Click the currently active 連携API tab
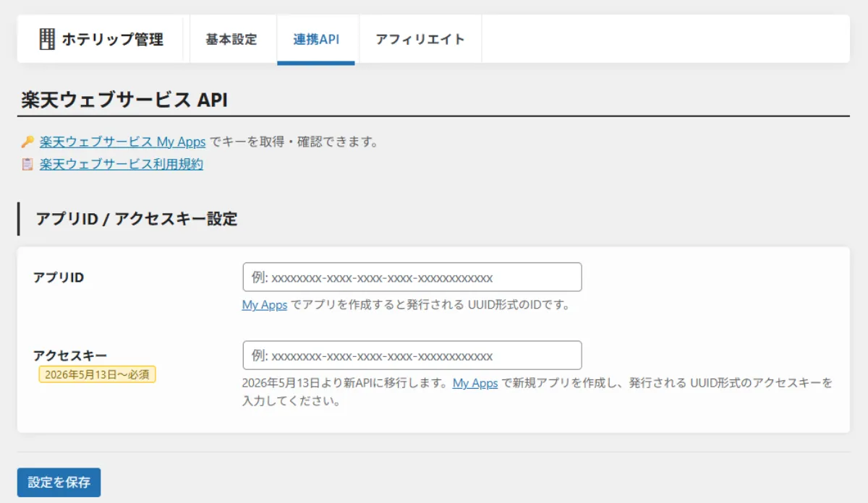 [317, 40]
